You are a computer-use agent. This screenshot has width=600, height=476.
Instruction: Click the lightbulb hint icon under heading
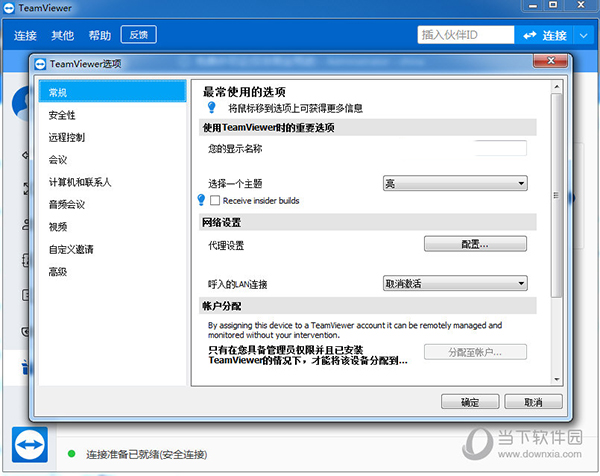pyautogui.click(x=211, y=107)
